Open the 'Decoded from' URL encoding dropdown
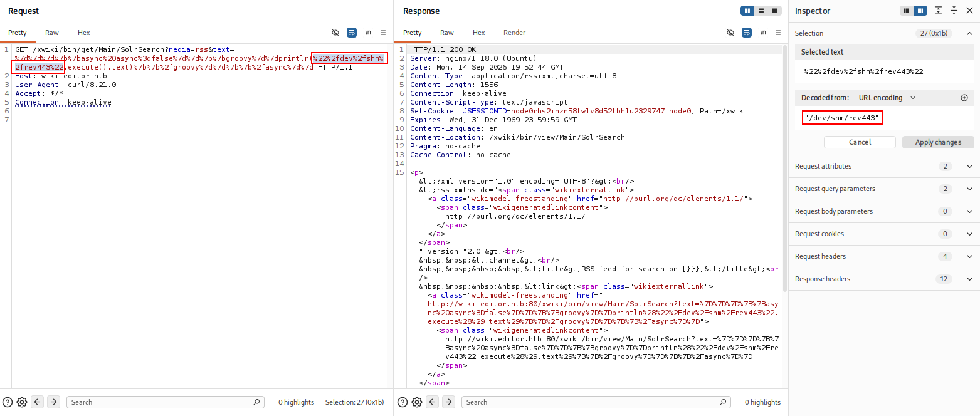This screenshot has width=980, height=416. (887, 98)
